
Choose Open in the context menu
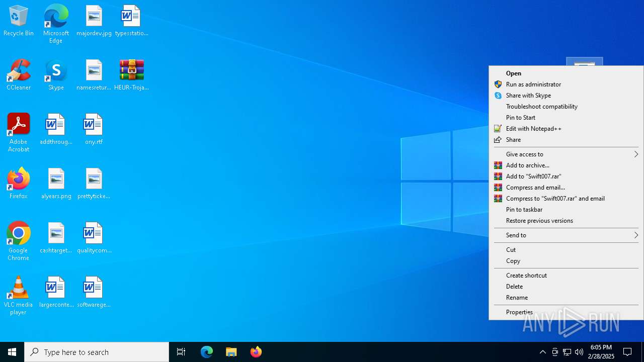click(x=566, y=73)
